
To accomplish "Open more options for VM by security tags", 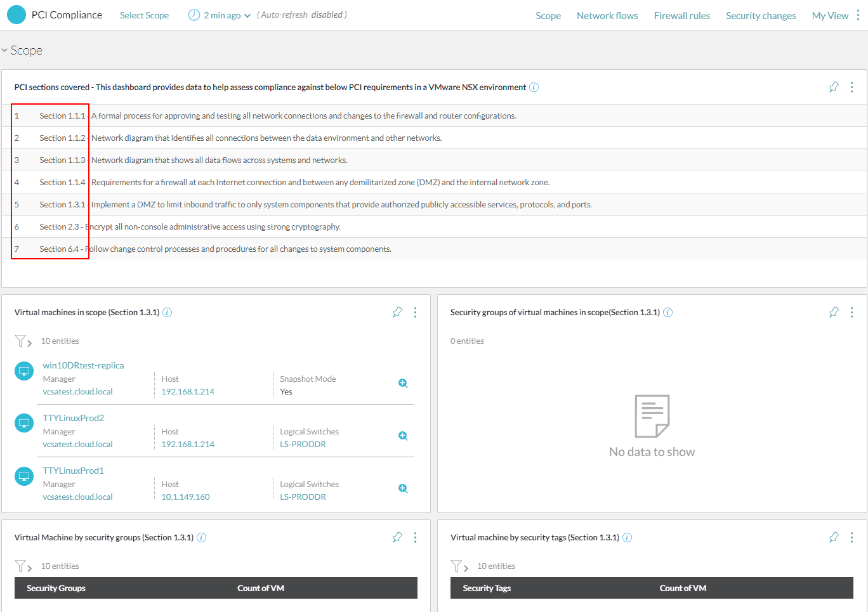I will click(852, 537).
